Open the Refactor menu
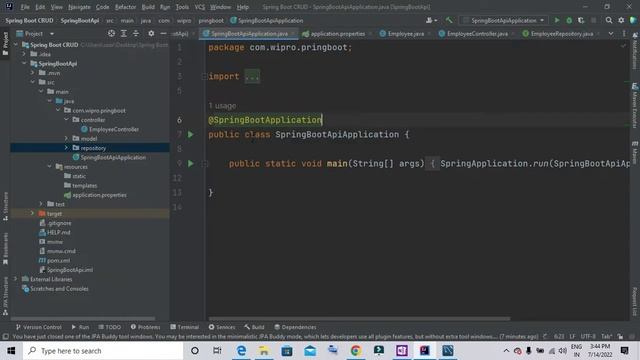Image resolution: width=640 pixels, height=360 pixels. 125,7
